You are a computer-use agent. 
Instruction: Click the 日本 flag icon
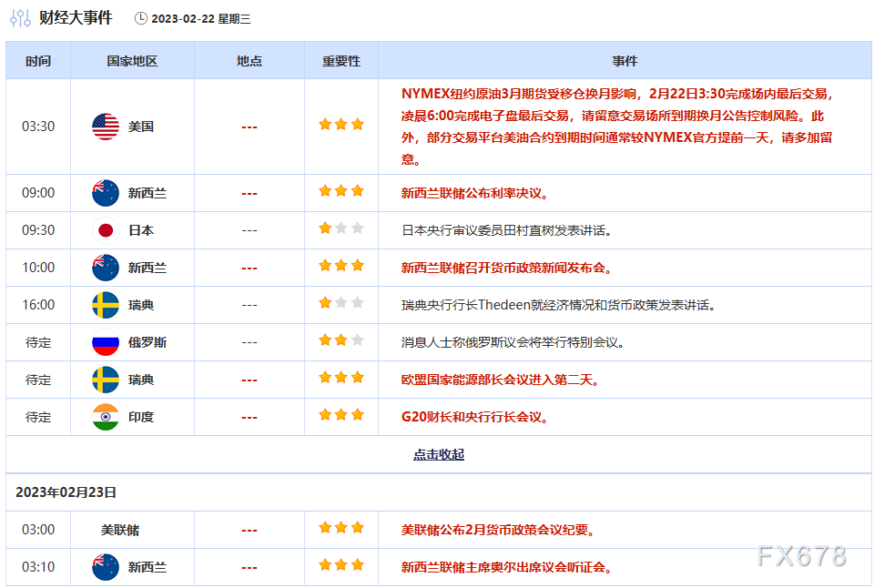coord(107,229)
